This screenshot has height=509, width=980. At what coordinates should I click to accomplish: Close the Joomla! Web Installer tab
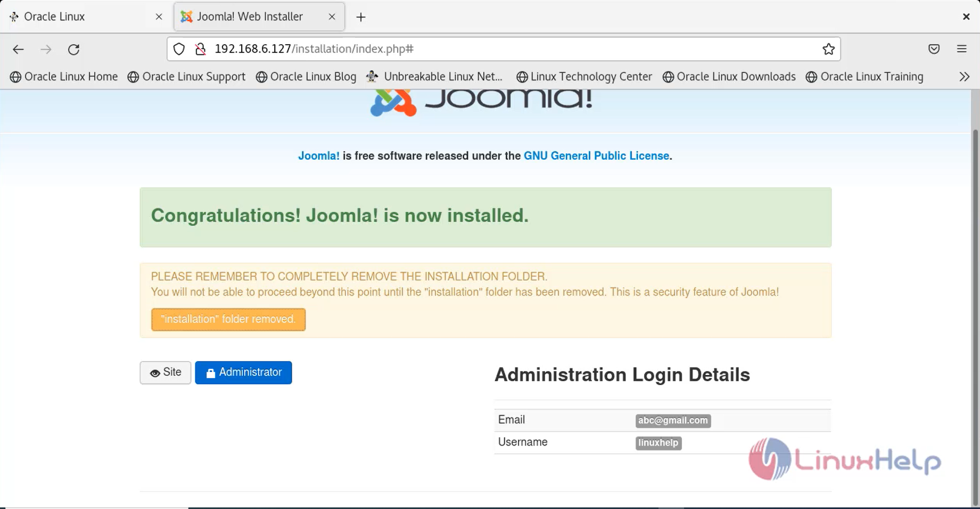pyautogui.click(x=332, y=17)
